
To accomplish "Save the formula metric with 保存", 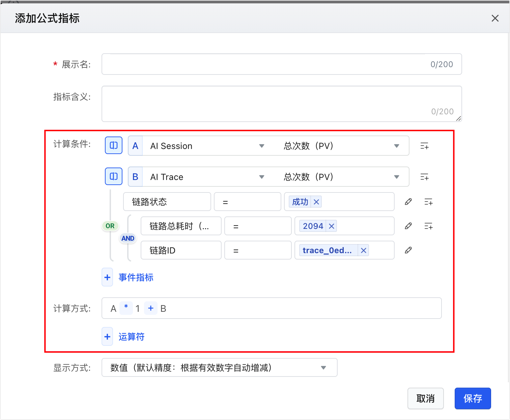I will [x=473, y=398].
